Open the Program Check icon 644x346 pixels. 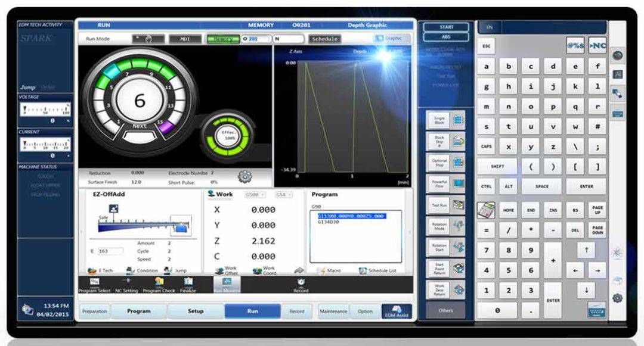[x=159, y=281]
